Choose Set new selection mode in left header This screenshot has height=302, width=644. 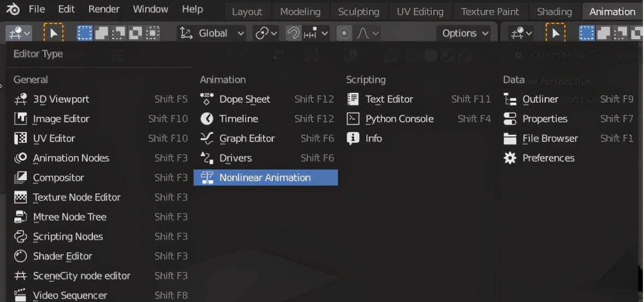85,33
